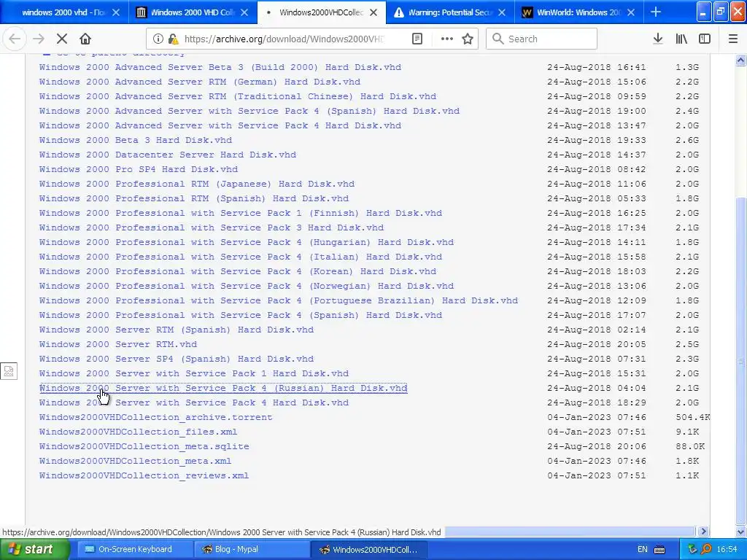Switch to WinWorld: Windows 2000 tab
This screenshot has height=560, width=747.
[x=578, y=12]
